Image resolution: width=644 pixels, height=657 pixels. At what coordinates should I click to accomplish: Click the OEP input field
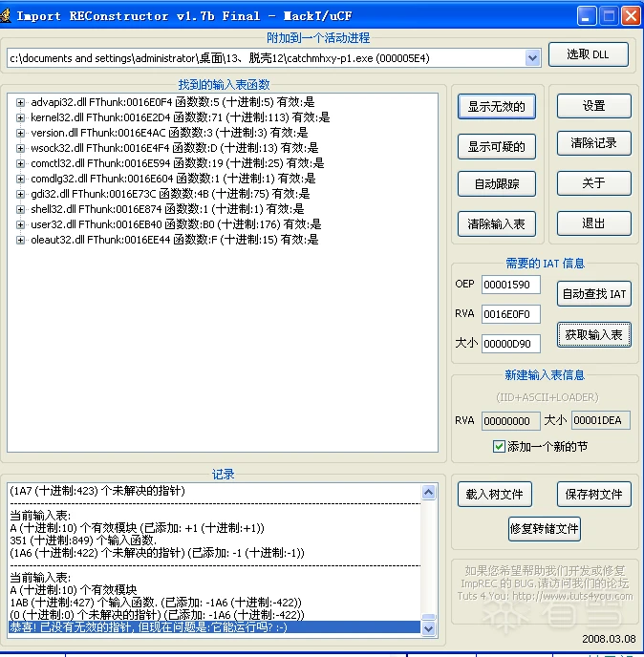click(510, 285)
